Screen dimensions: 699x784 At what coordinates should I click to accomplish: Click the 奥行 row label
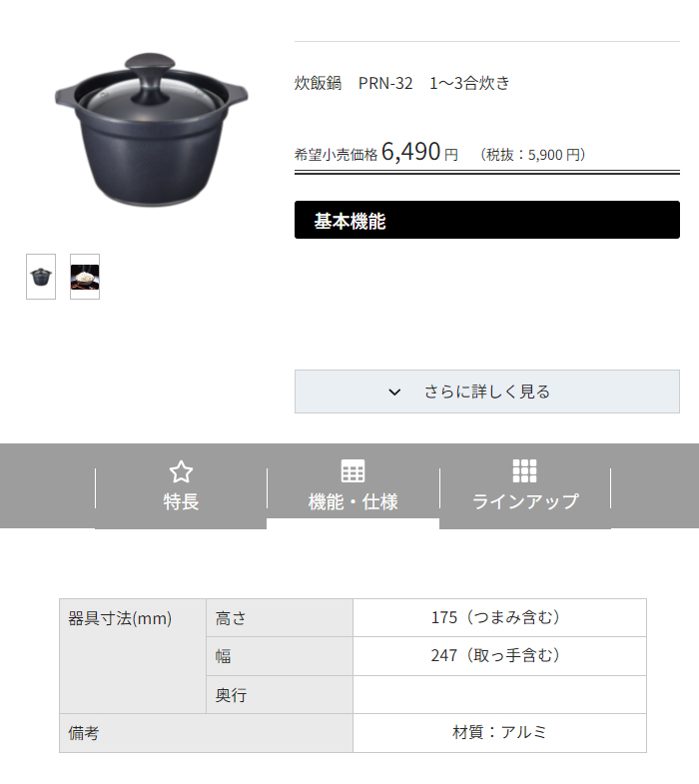click(280, 694)
